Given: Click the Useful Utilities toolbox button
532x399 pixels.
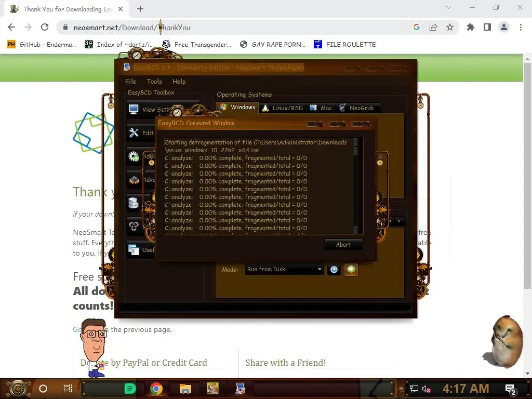Looking at the screenshot, I should coord(141,250).
